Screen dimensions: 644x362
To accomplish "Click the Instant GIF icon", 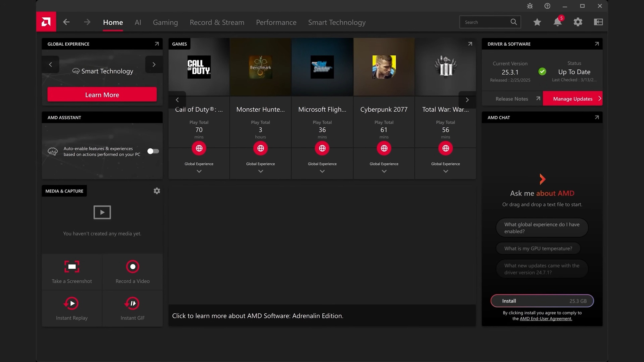I will [132, 303].
